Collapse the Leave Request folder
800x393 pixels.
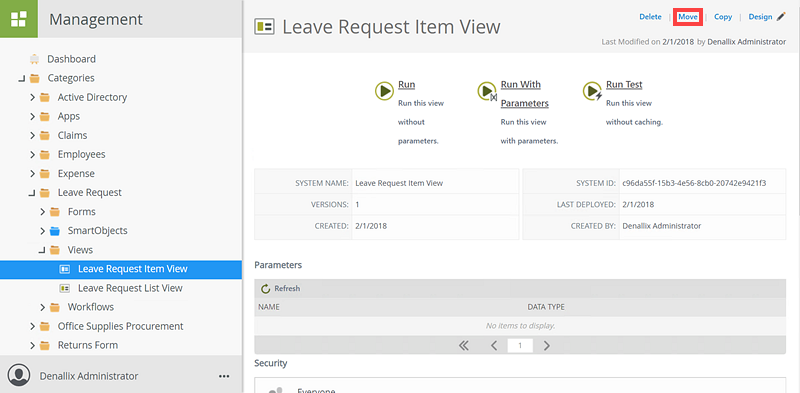(x=32, y=193)
